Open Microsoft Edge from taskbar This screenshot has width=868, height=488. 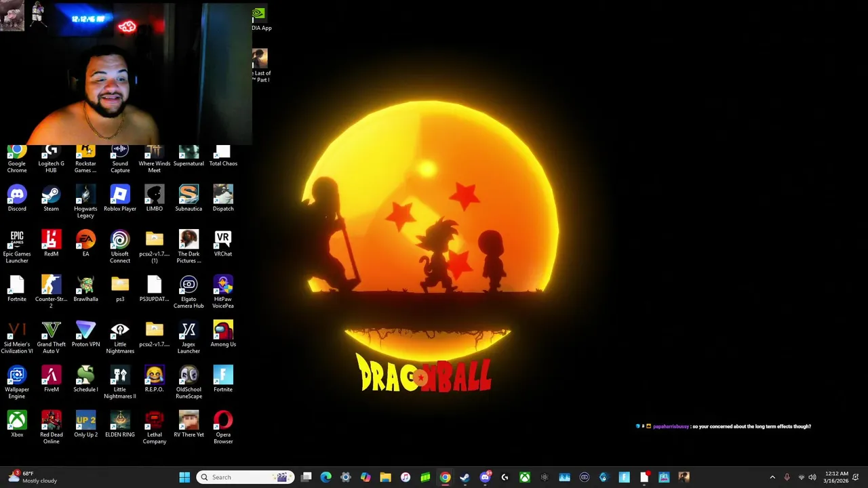coord(326,477)
